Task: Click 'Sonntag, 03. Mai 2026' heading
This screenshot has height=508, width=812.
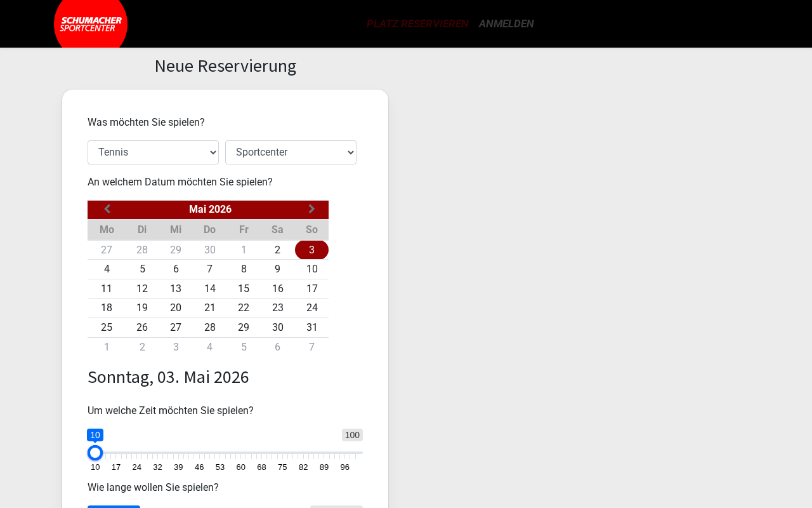Action: coord(168,377)
